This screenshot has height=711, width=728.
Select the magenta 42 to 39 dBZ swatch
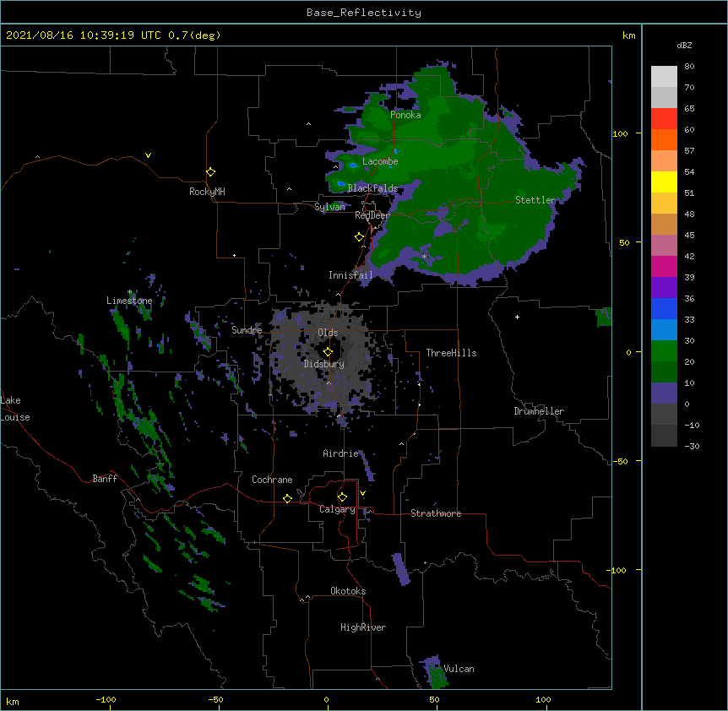pyautogui.click(x=664, y=266)
